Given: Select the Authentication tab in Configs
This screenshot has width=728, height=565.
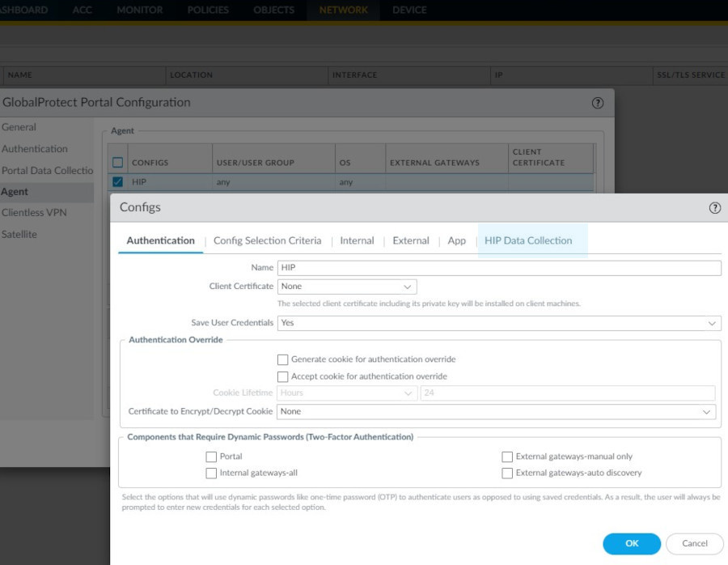Looking at the screenshot, I should tap(161, 240).
